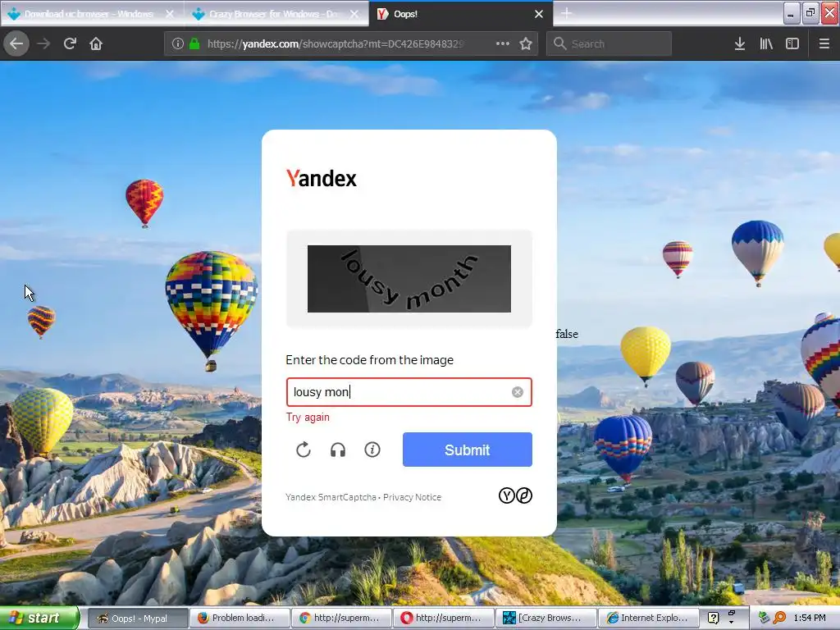Go back with the browser back arrow
Image resolution: width=840 pixels, height=630 pixels.
(16, 43)
